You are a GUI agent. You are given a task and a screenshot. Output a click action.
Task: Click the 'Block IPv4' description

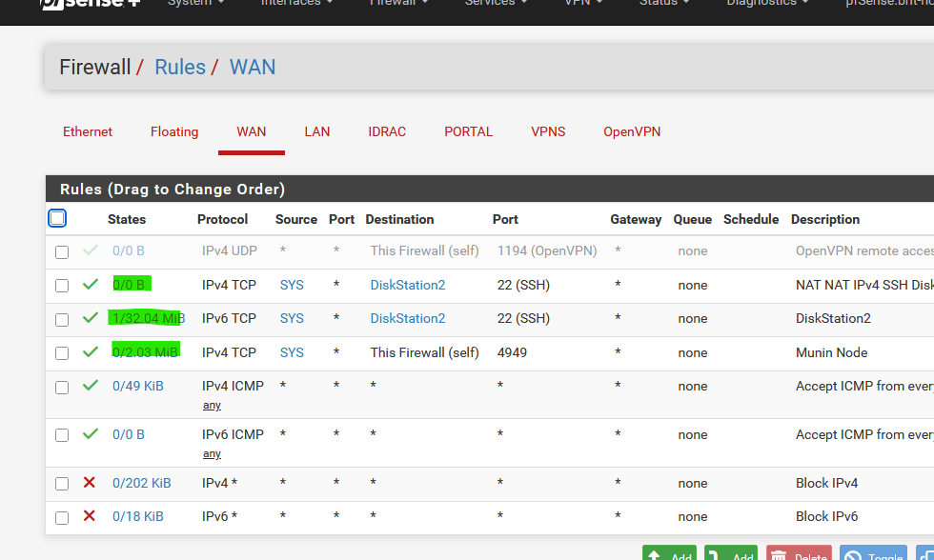[x=827, y=483]
